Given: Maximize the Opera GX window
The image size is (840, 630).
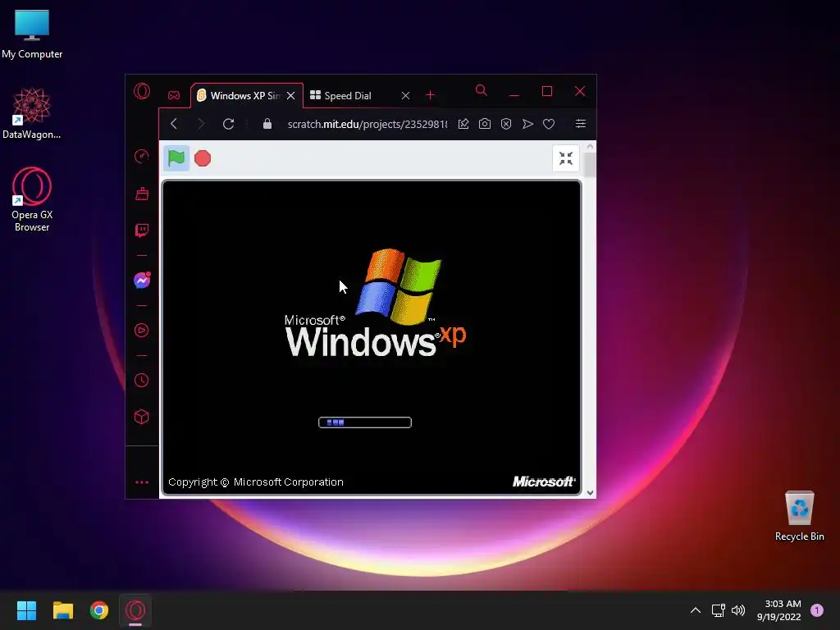Looking at the screenshot, I should (x=547, y=92).
